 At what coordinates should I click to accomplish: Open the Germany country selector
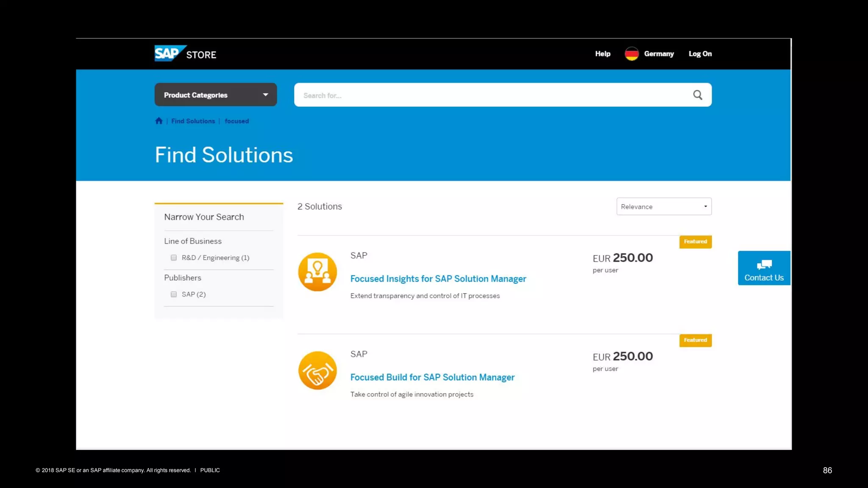click(659, 54)
